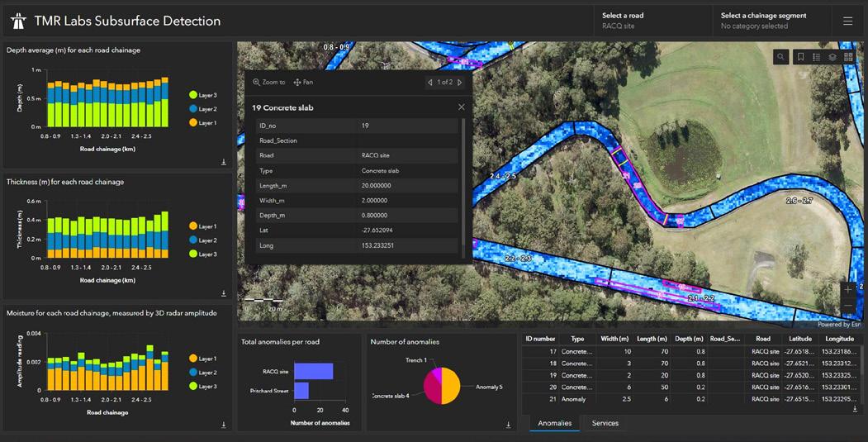Sort table by ID number column
Image resolution: width=868 pixels, height=442 pixels.
(x=540, y=339)
